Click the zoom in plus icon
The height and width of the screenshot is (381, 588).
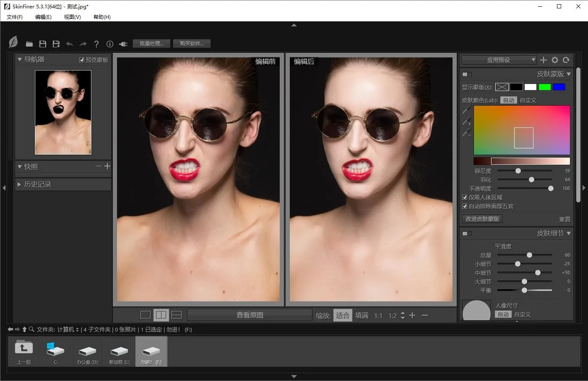click(412, 315)
